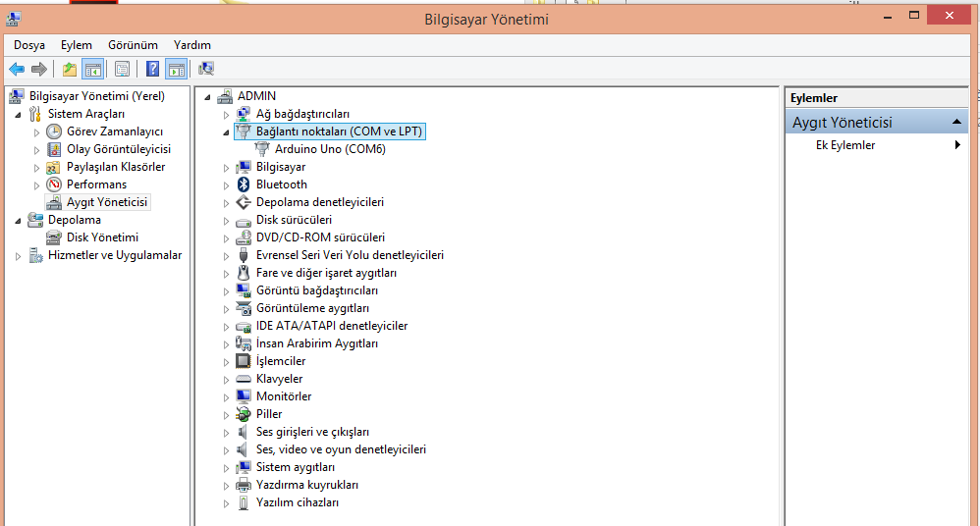Select Yazılım cihazları category
This screenshot has width=980, height=526.
pyautogui.click(x=298, y=502)
